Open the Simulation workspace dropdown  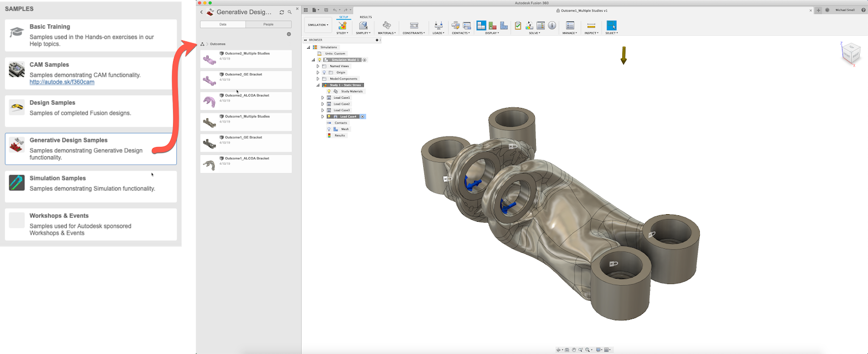point(318,25)
